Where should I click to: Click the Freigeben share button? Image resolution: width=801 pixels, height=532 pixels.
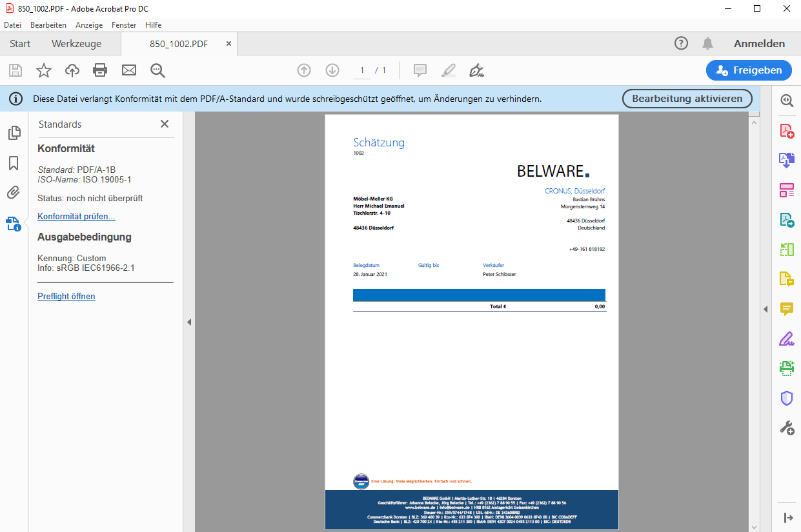pyautogui.click(x=749, y=70)
